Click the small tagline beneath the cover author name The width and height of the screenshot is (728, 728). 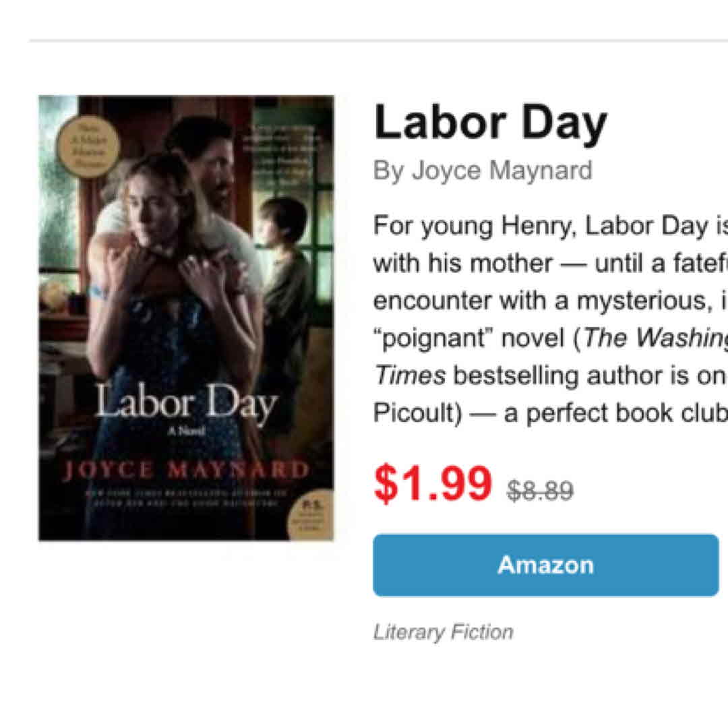(x=186, y=496)
